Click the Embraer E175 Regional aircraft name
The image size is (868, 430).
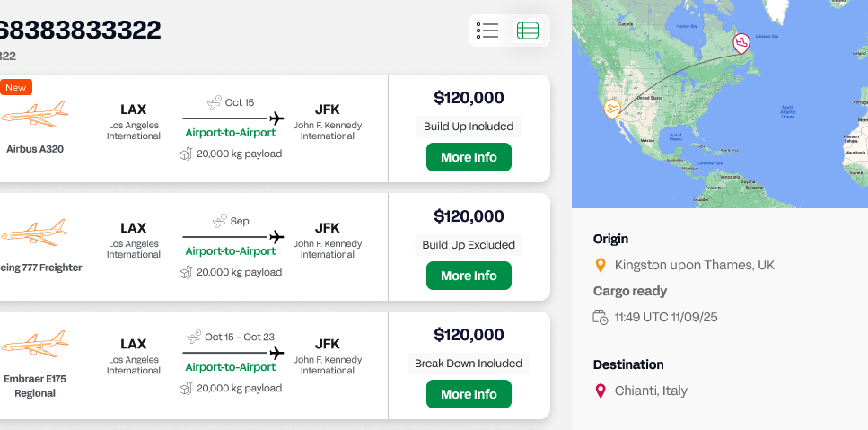pos(35,386)
